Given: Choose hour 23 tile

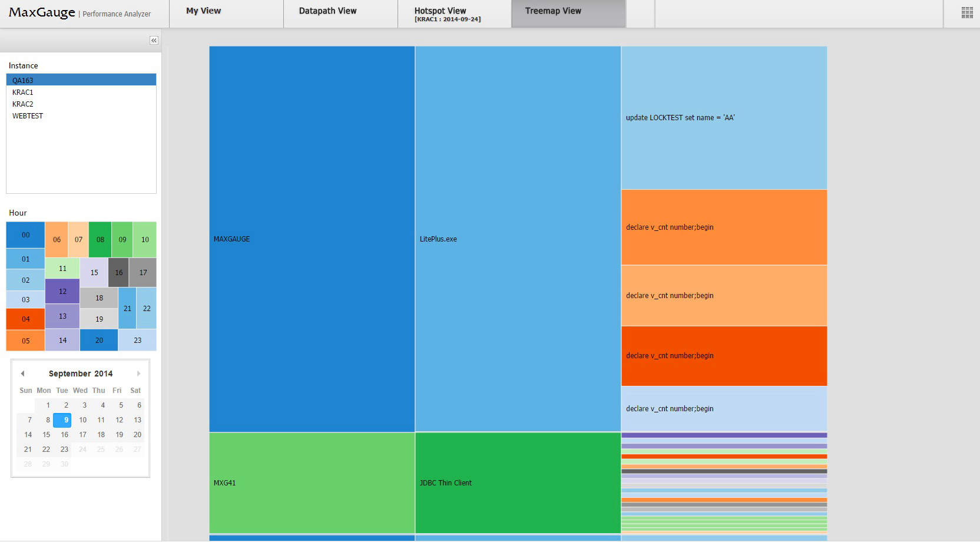Looking at the screenshot, I should click(x=137, y=340).
